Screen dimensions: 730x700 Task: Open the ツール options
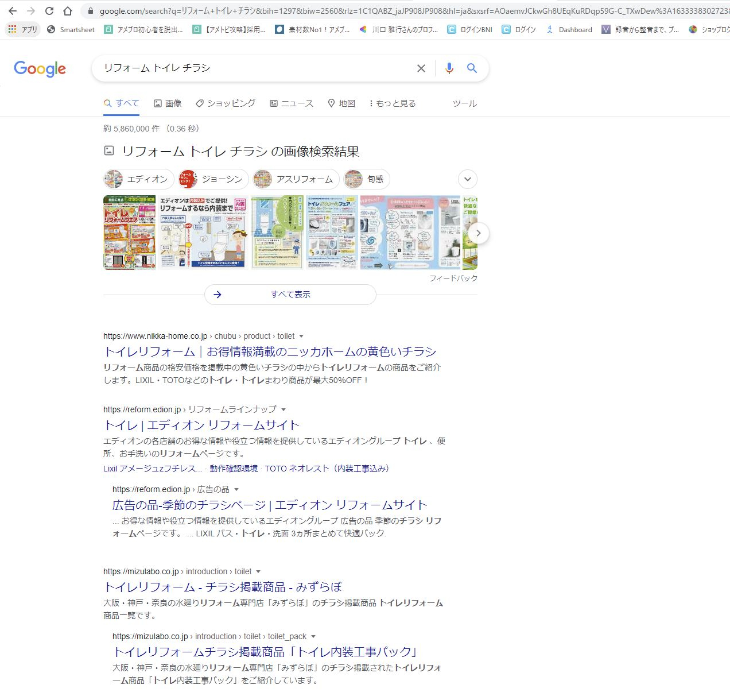click(464, 103)
